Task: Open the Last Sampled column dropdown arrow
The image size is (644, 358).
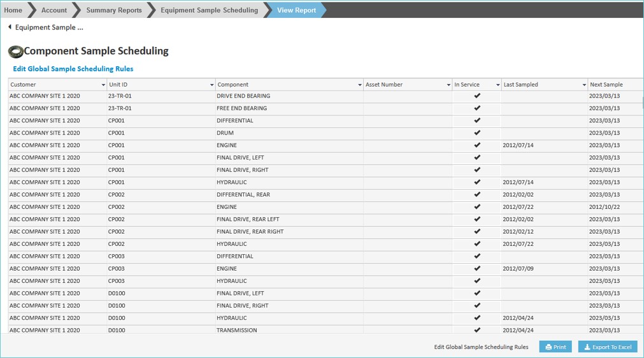Action: click(583, 85)
